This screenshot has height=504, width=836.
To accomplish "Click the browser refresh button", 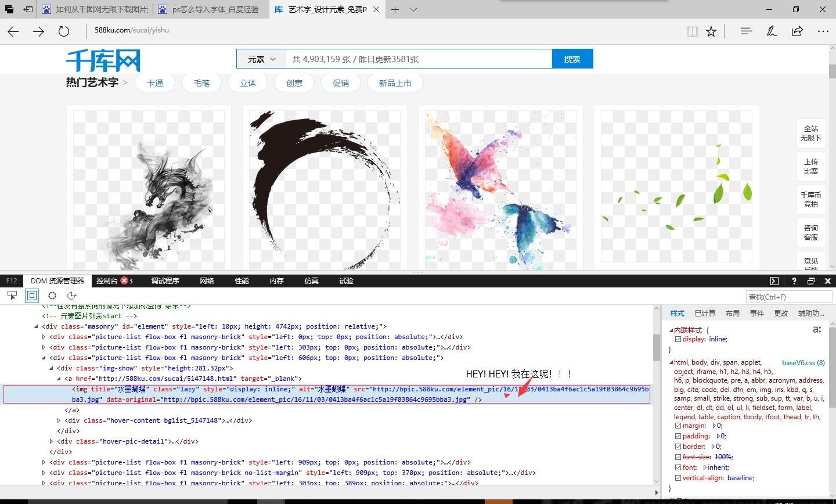I will coord(64,31).
